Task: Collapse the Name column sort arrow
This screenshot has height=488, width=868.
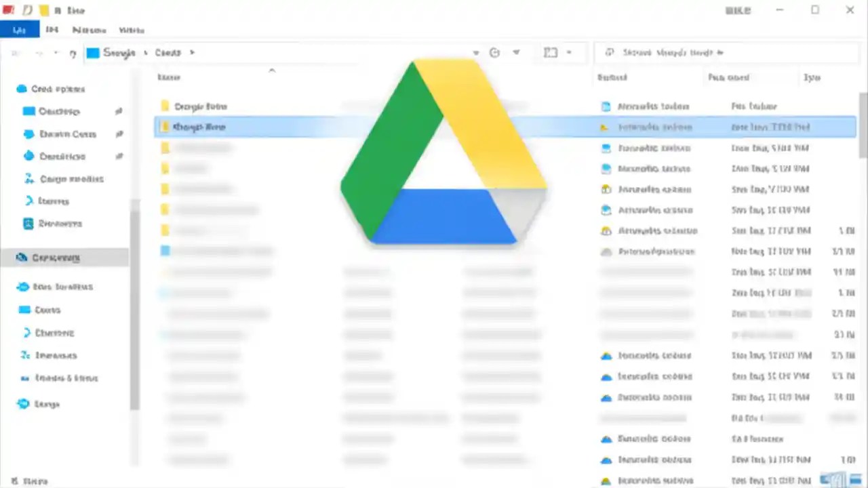Action: pyautogui.click(x=271, y=70)
